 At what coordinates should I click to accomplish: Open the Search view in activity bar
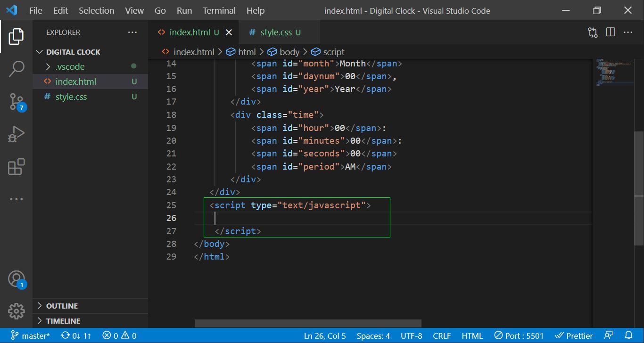click(x=16, y=69)
